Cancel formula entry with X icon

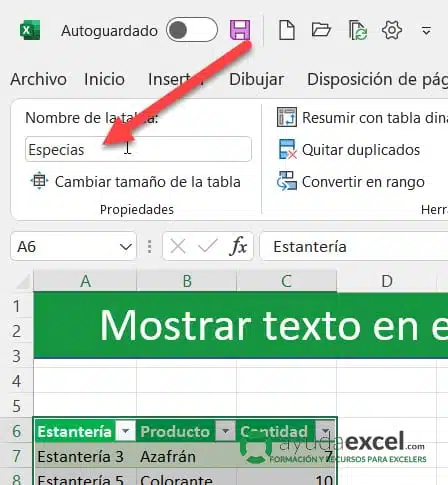(178, 247)
